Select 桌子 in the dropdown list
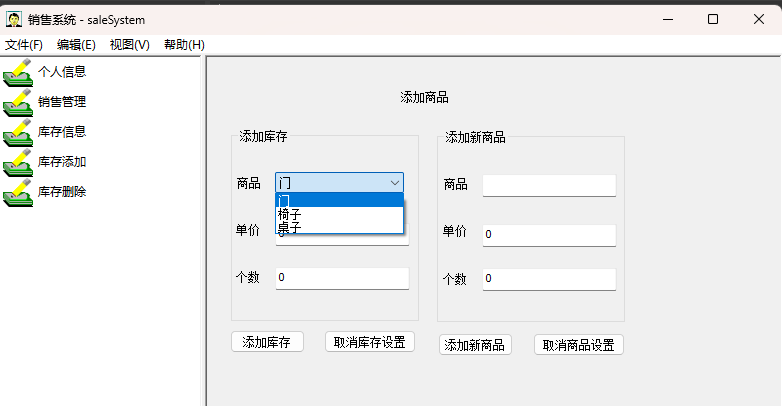Viewport: 782px width, 406px height. (340, 228)
